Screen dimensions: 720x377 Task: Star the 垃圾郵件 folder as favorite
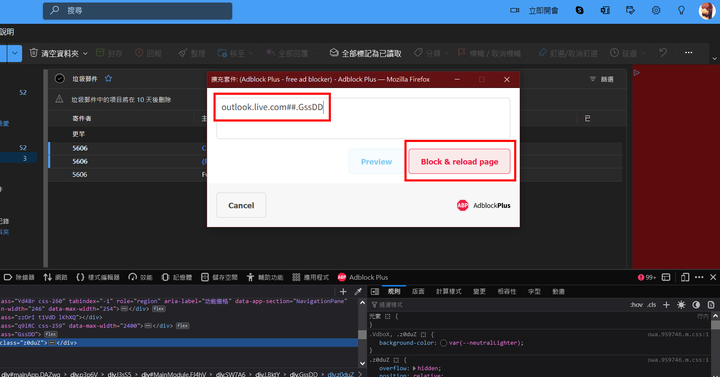(108, 79)
